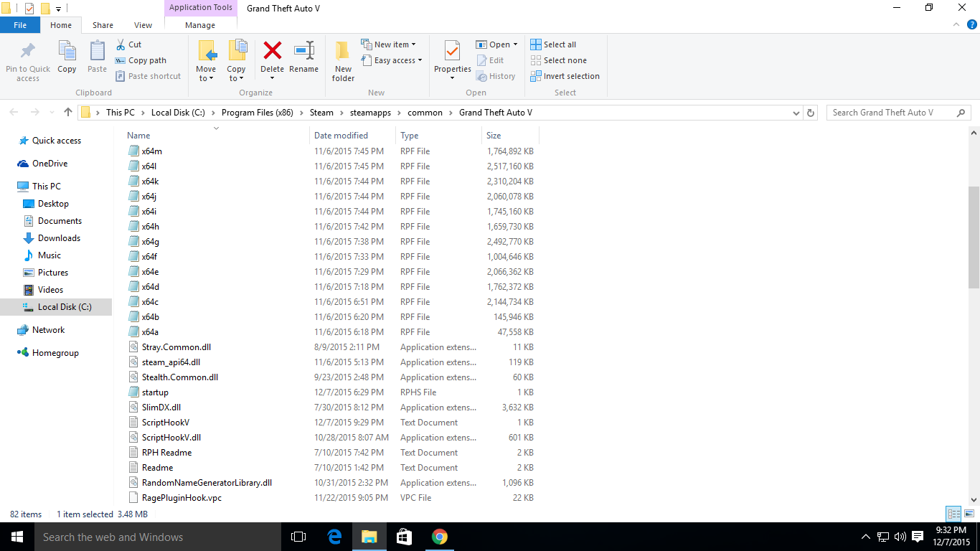Click the red Delete X icon
This screenshot has width=980, height=551.
272,50
